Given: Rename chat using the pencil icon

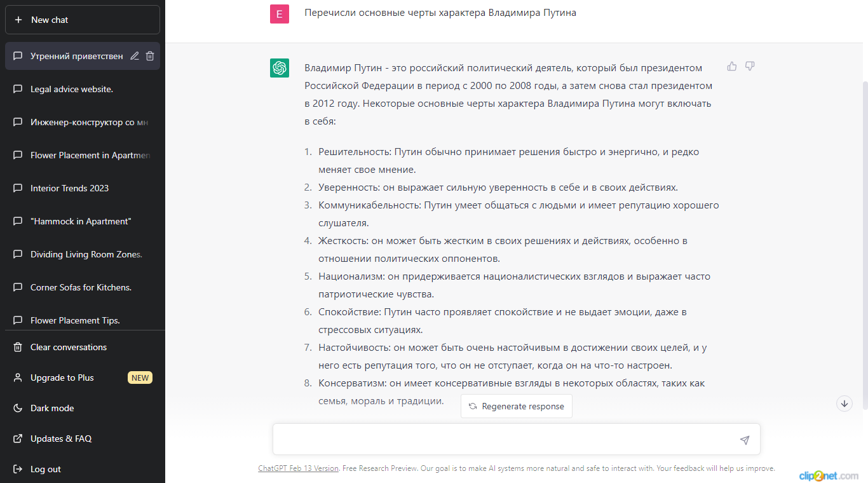Looking at the screenshot, I should [134, 56].
